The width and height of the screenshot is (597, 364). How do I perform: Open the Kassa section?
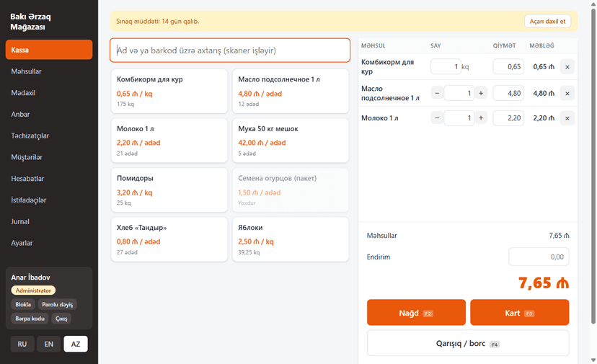49,50
